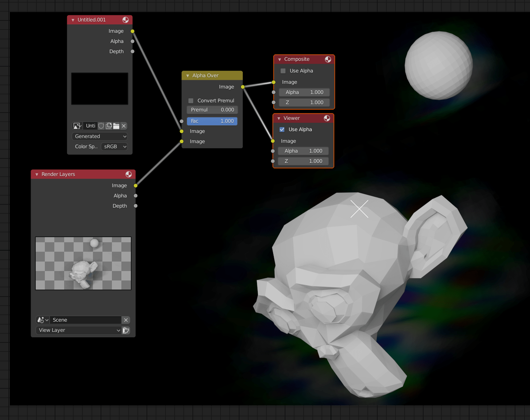
Task: Toggle Convert Premul on the Alpha Over node
Action: pyautogui.click(x=191, y=101)
